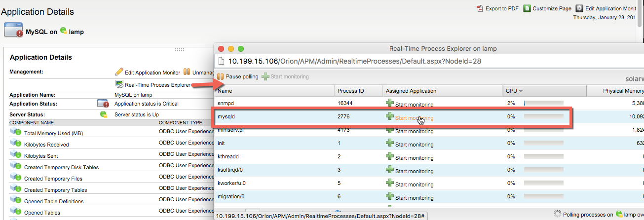Click the Customize Page link

pyautogui.click(x=552, y=8)
